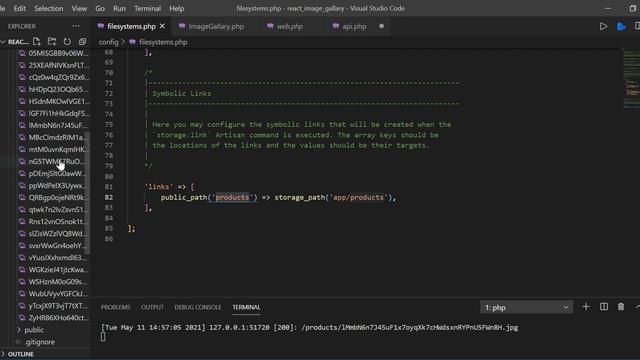Add a new terminal with plus icon

coord(586,307)
